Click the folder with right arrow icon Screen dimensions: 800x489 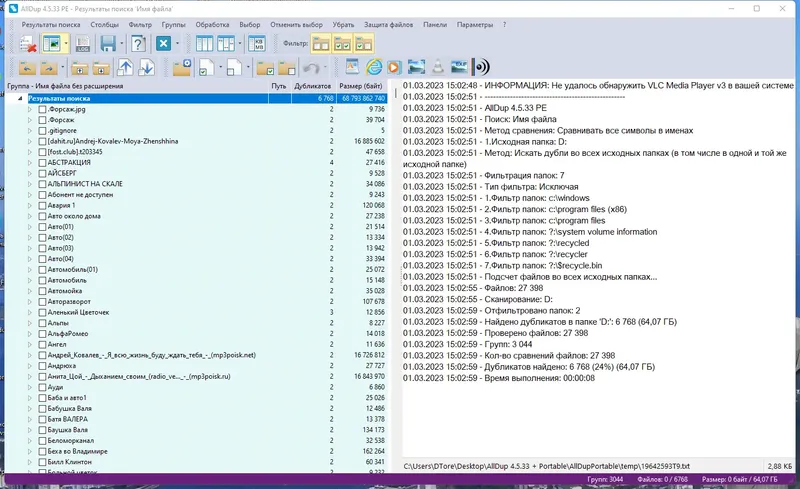click(48, 67)
